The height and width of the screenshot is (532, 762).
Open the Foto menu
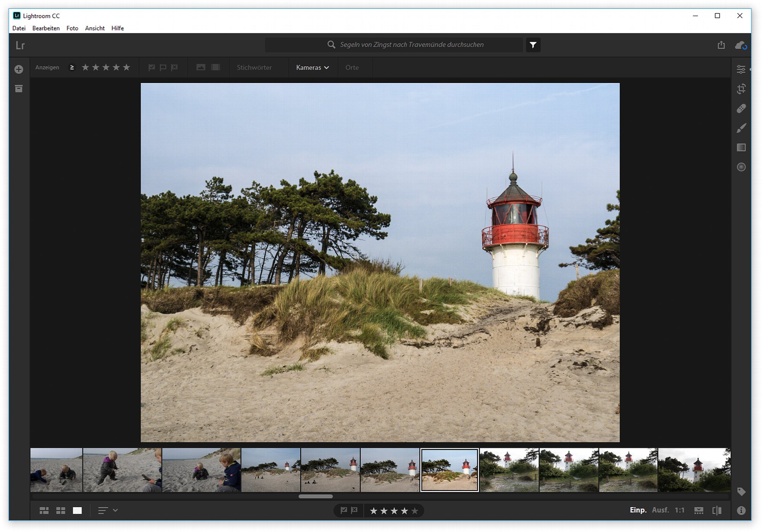coord(72,28)
